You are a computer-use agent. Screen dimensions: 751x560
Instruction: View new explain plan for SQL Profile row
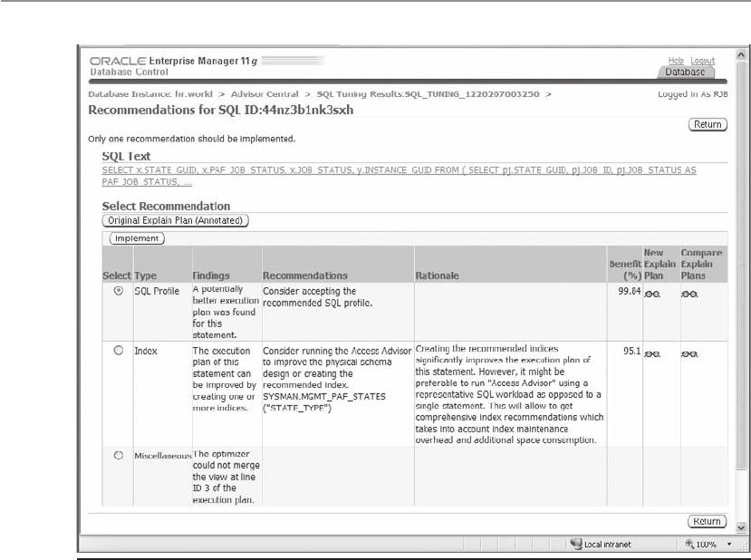tap(652, 294)
